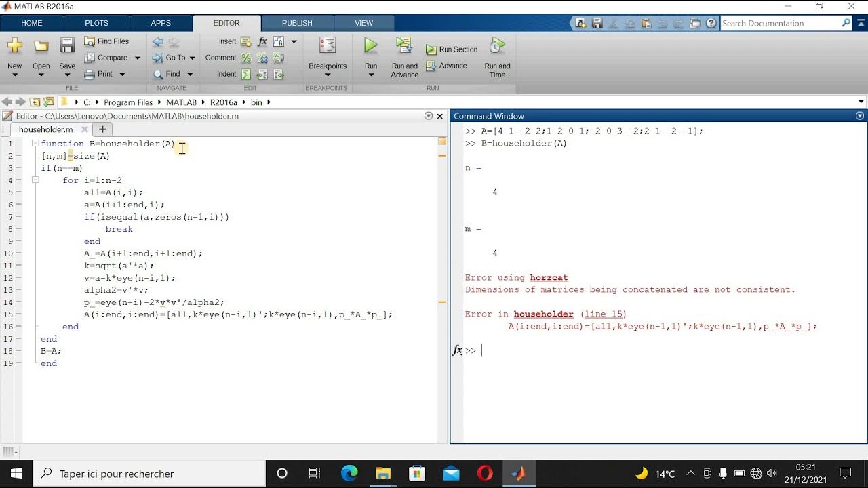
Task: Click the MATLAB taskbar icon
Action: (519, 473)
